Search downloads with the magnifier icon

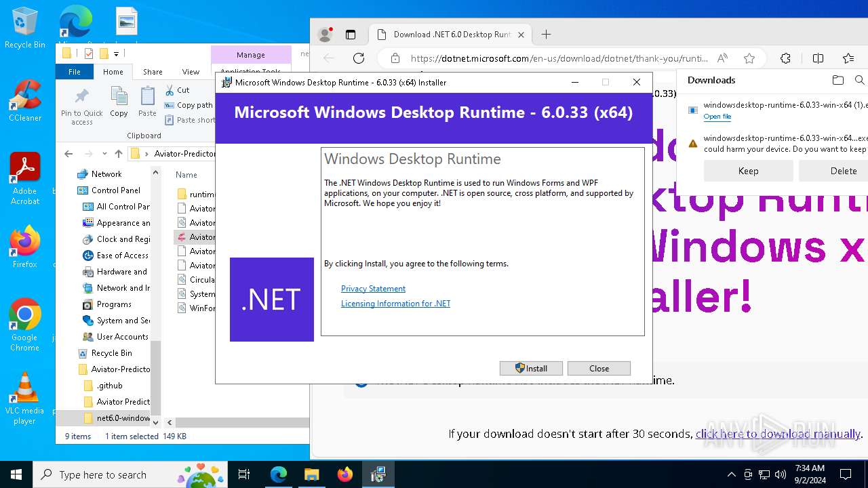click(x=860, y=80)
